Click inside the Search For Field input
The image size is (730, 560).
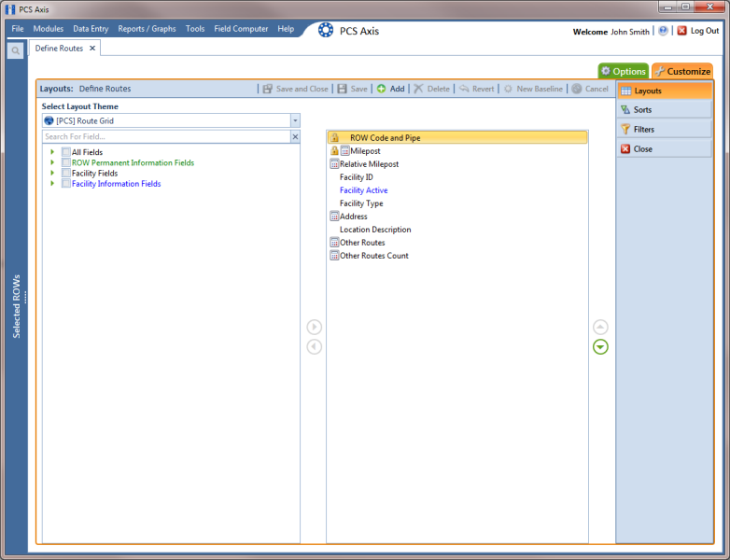(x=167, y=136)
